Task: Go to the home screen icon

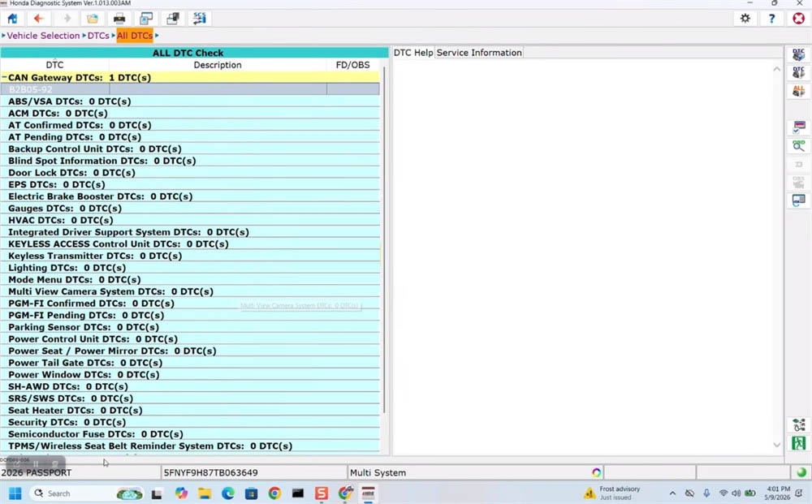Action: click(12, 19)
